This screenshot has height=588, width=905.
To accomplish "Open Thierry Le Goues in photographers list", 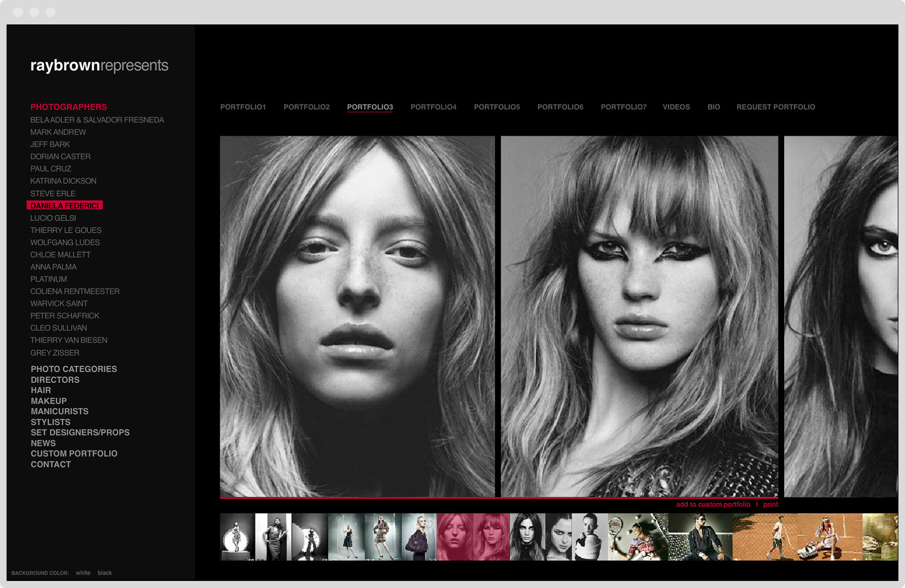I will [x=66, y=230].
